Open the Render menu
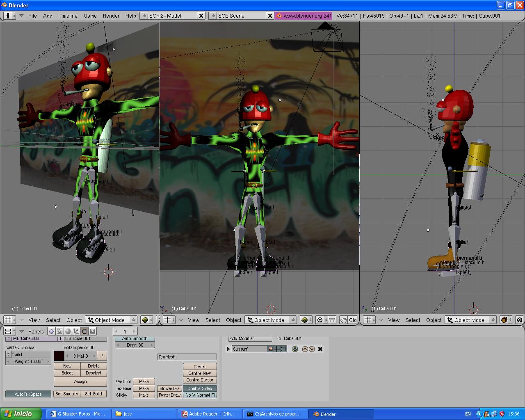This screenshot has width=525, height=420. click(x=111, y=16)
